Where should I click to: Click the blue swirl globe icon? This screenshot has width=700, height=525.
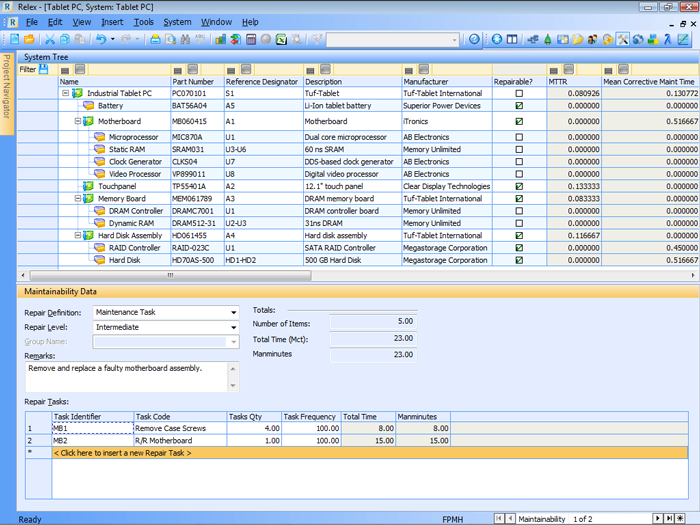(x=638, y=39)
